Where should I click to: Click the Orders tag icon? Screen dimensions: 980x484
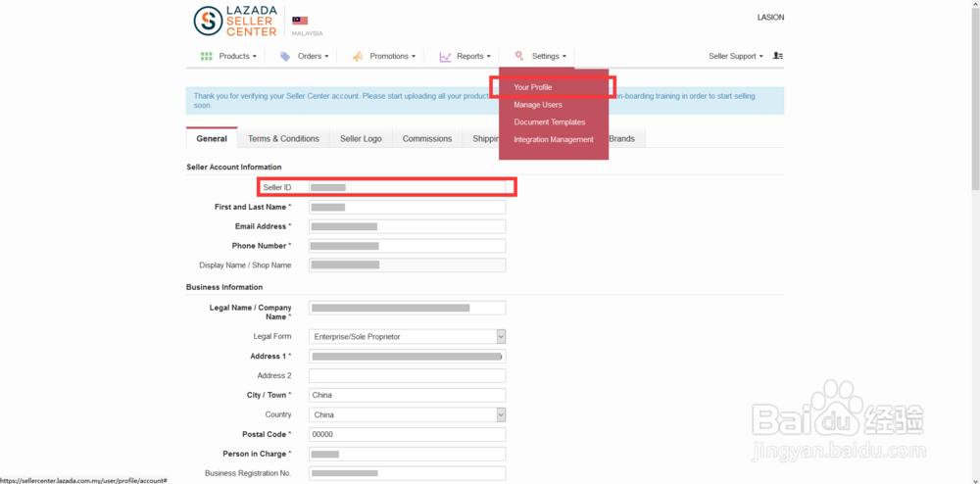point(285,56)
